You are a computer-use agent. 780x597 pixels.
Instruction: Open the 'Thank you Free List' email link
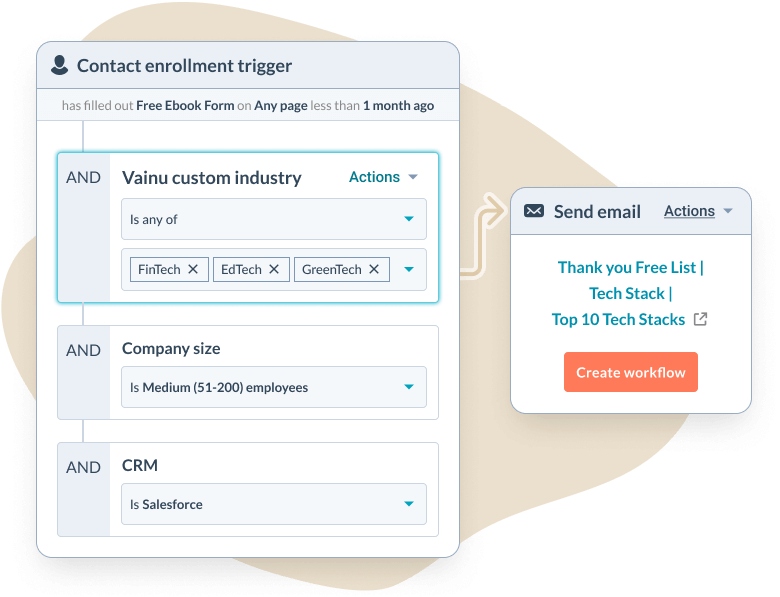(x=631, y=267)
